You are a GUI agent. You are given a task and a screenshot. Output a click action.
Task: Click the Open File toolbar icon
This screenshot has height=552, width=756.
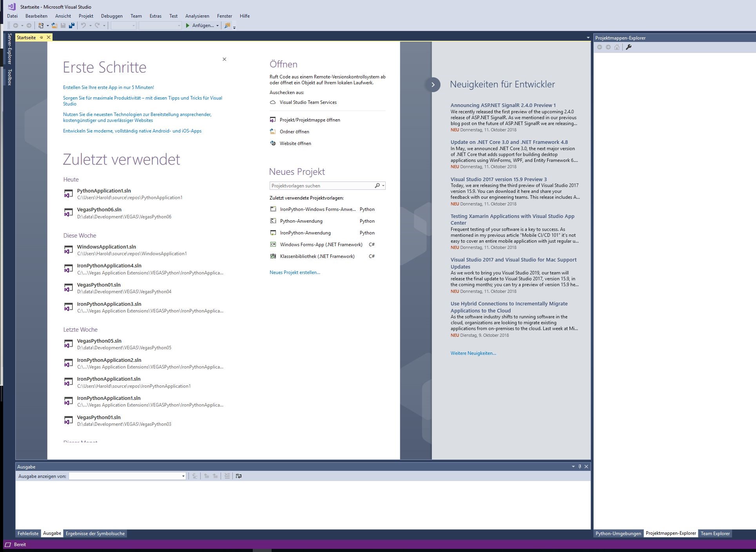pyautogui.click(x=54, y=25)
